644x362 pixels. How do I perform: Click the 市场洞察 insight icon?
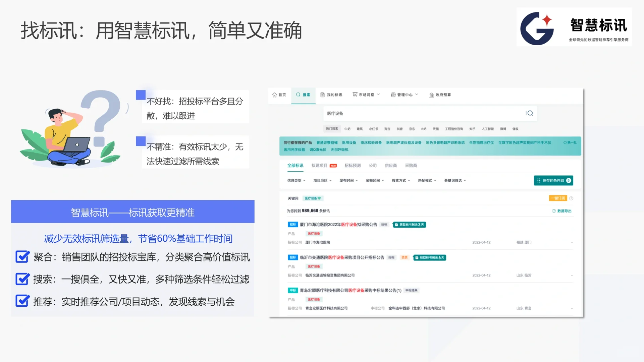tap(355, 95)
